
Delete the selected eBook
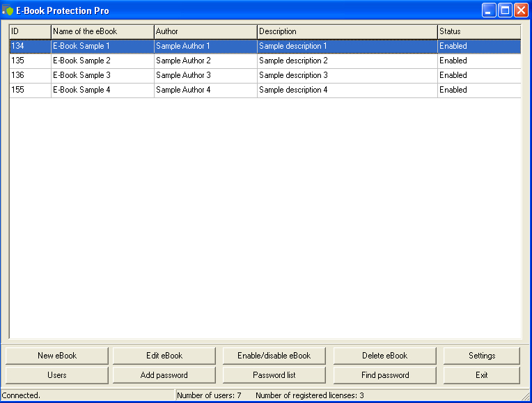[x=384, y=356]
